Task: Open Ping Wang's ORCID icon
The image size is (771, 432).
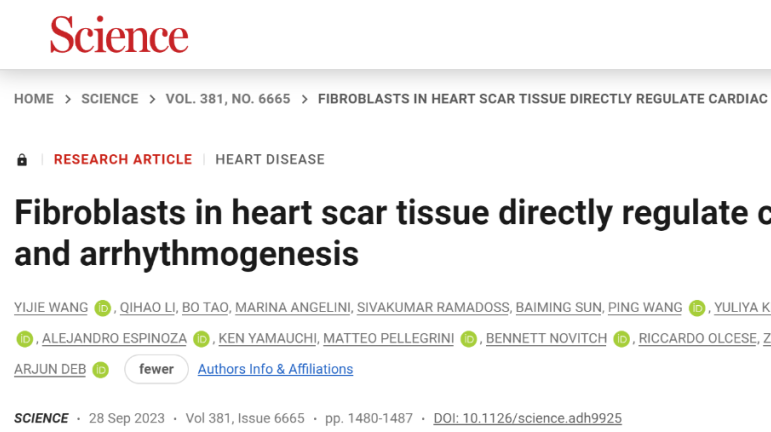Action: click(x=697, y=308)
